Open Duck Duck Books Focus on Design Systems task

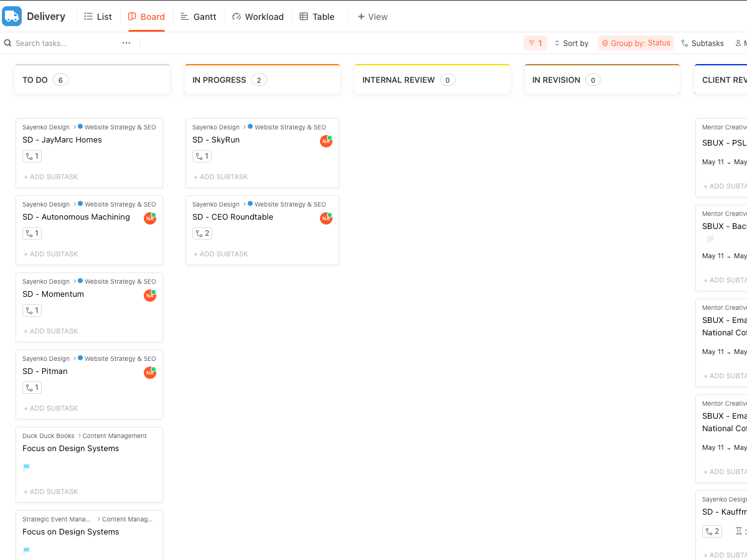click(x=70, y=449)
